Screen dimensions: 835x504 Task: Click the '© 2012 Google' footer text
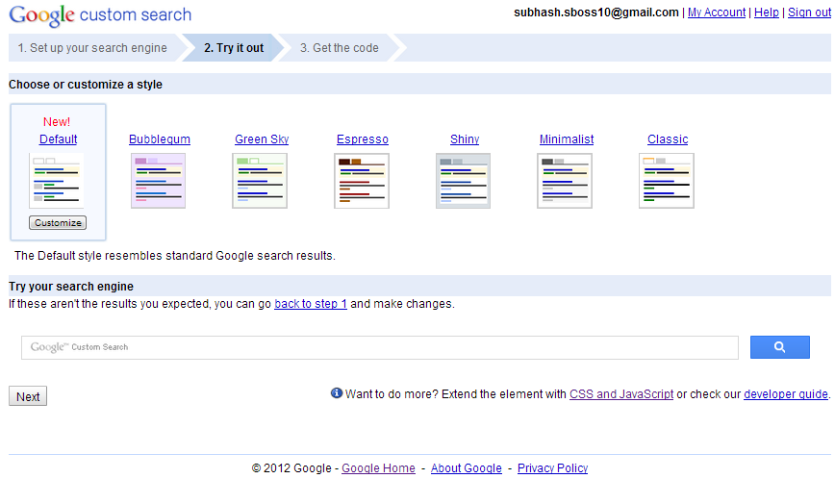[291, 468]
